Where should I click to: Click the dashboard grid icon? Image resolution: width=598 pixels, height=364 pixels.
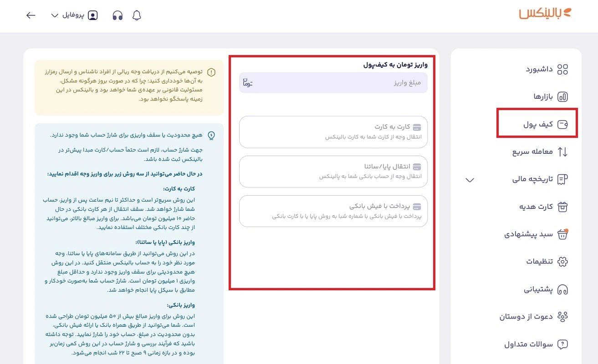(563, 70)
